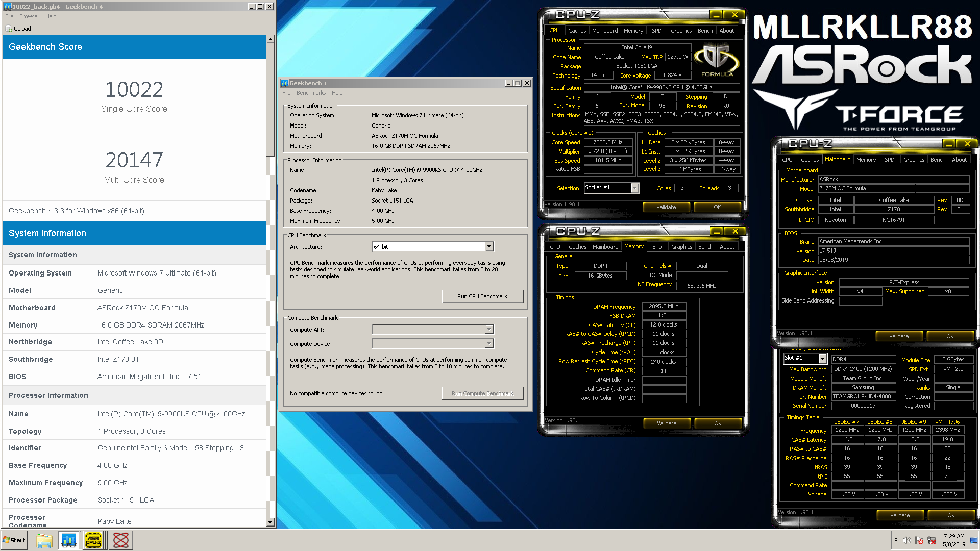This screenshot has height=551, width=980.
Task: Click the BIOS Version field L7.51J
Action: 893,251
